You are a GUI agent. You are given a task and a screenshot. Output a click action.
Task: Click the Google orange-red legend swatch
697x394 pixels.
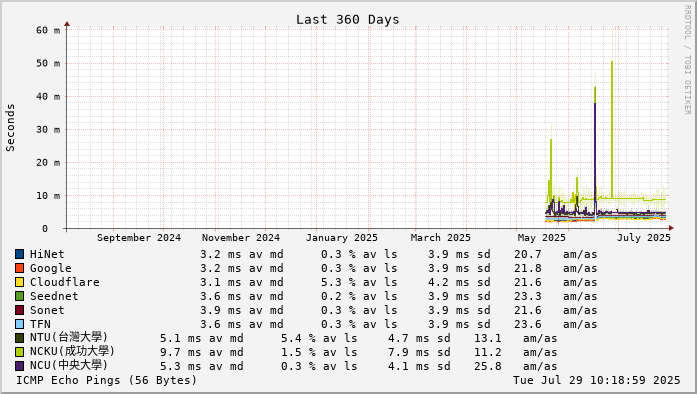(x=20, y=268)
